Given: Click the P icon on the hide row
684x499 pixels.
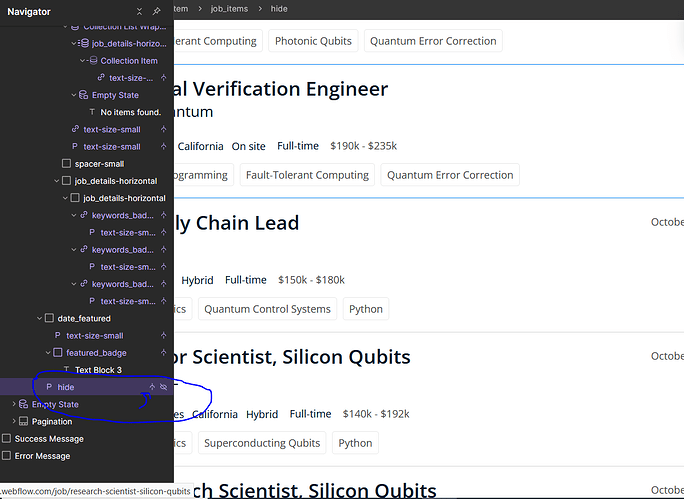Looking at the screenshot, I should tap(49, 387).
